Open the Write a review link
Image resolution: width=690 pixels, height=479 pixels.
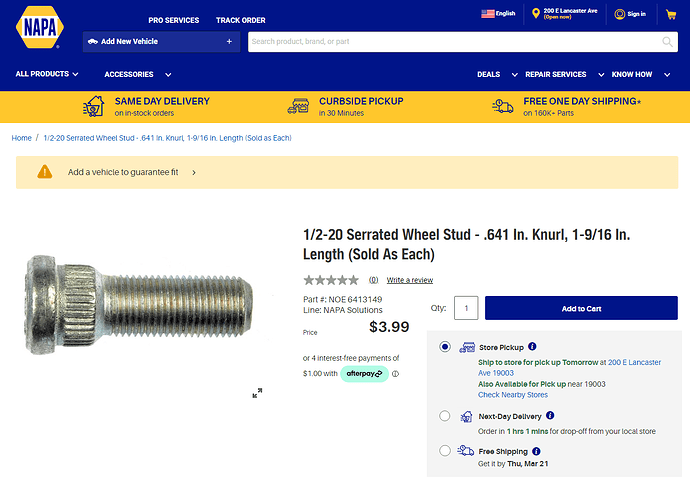pos(410,280)
